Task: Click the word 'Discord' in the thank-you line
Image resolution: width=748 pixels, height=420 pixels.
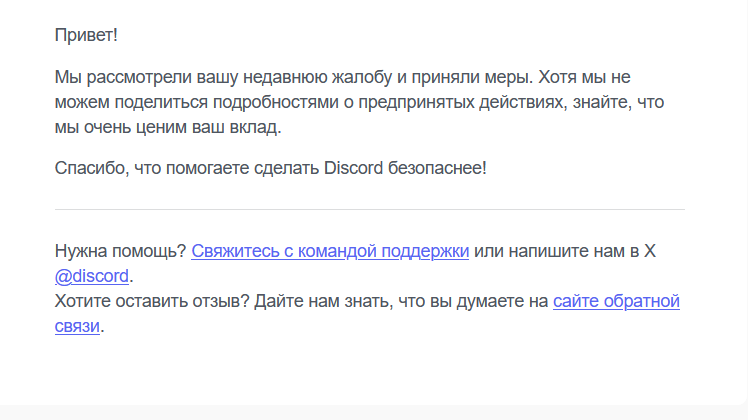Action: (353, 168)
